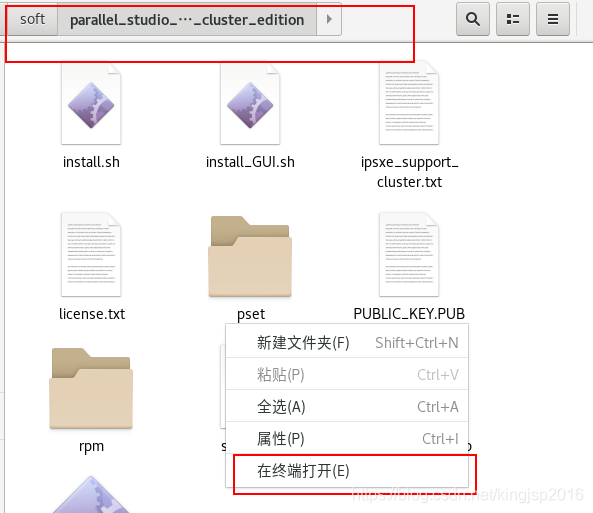The width and height of the screenshot is (593, 513).
Task: Choose 全选(A) from context menu
Action: [x=347, y=407]
